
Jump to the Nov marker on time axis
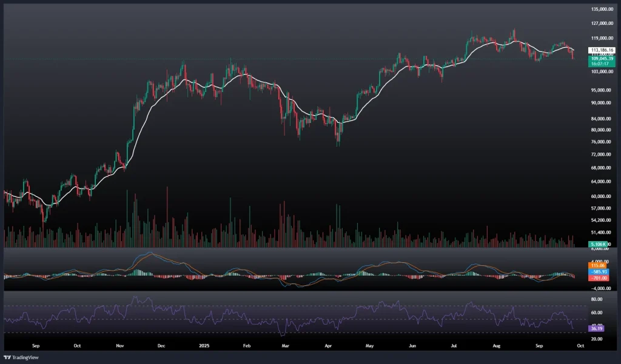119,345
